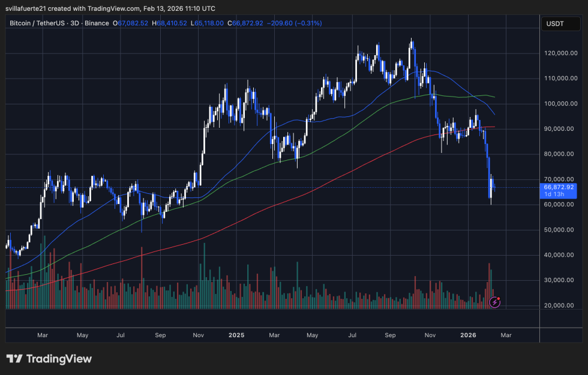Image resolution: width=588 pixels, height=375 pixels.
Task: Toggle the USDT currency button
Action: pyautogui.click(x=560, y=23)
